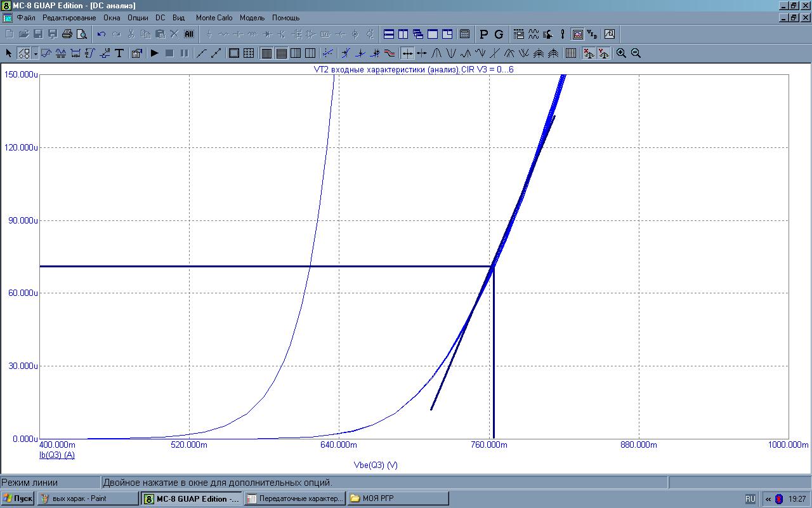
Task: Select the Text mode T tool
Action: point(119,53)
